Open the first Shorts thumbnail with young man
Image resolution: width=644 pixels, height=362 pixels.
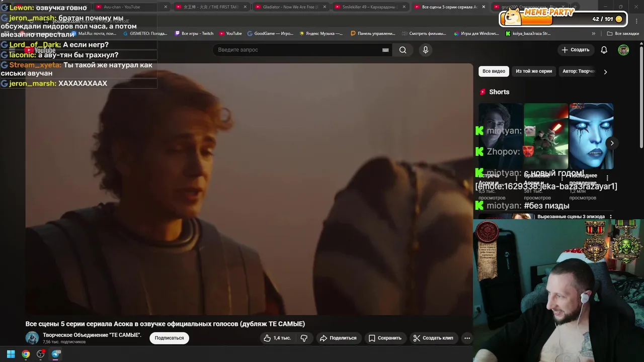pos(501,136)
